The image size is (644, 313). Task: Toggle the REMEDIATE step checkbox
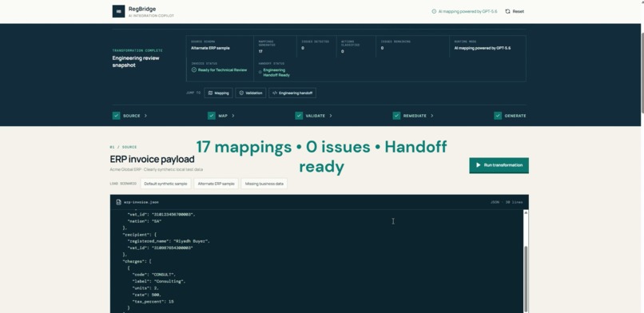pos(396,116)
